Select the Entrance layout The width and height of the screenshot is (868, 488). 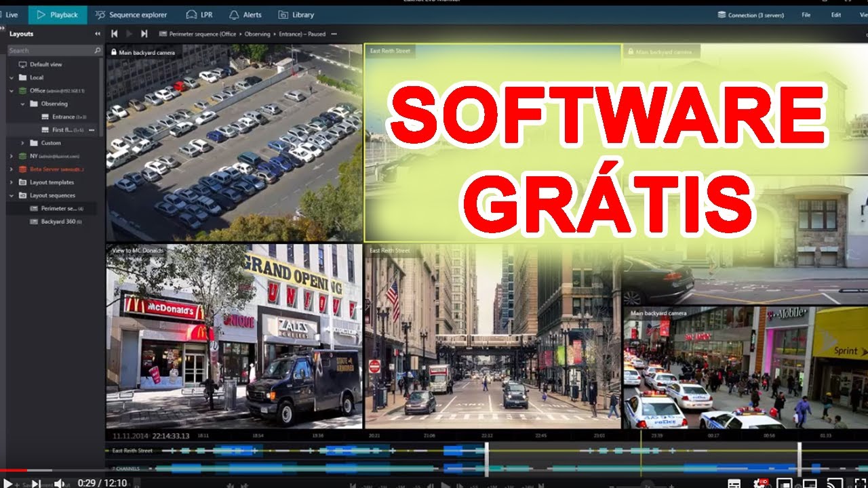point(63,117)
